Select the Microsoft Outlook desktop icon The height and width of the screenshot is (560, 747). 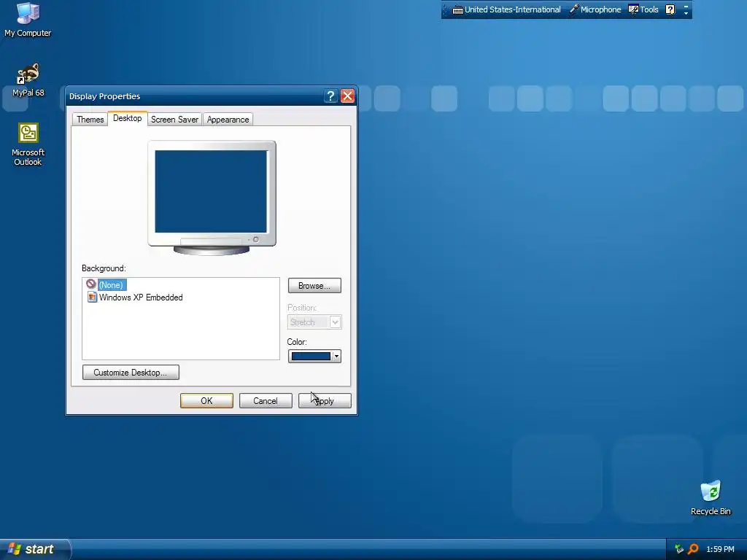coord(28,144)
